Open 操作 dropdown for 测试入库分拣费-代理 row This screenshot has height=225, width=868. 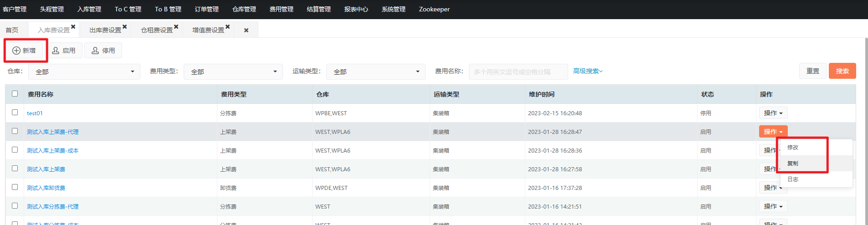pos(773,206)
